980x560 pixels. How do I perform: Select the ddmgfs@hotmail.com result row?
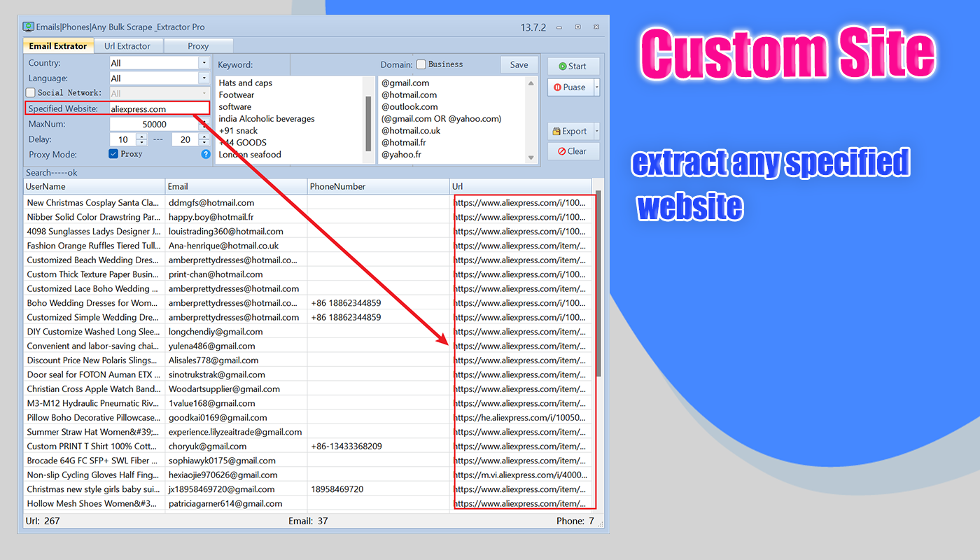(308, 203)
